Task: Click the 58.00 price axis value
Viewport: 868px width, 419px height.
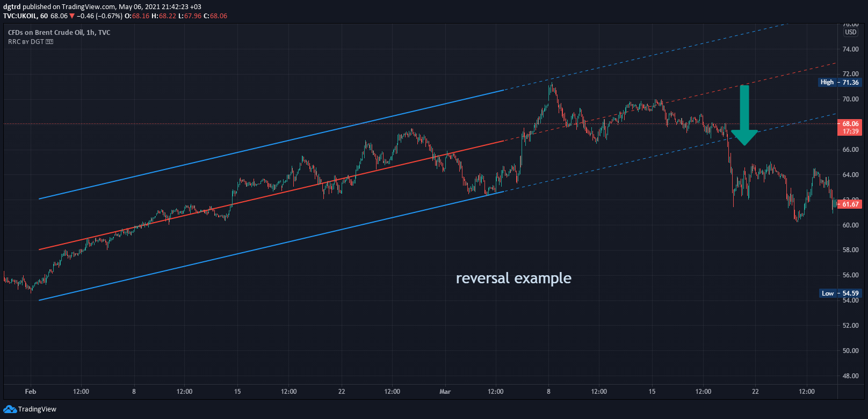Action: coord(850,250)
